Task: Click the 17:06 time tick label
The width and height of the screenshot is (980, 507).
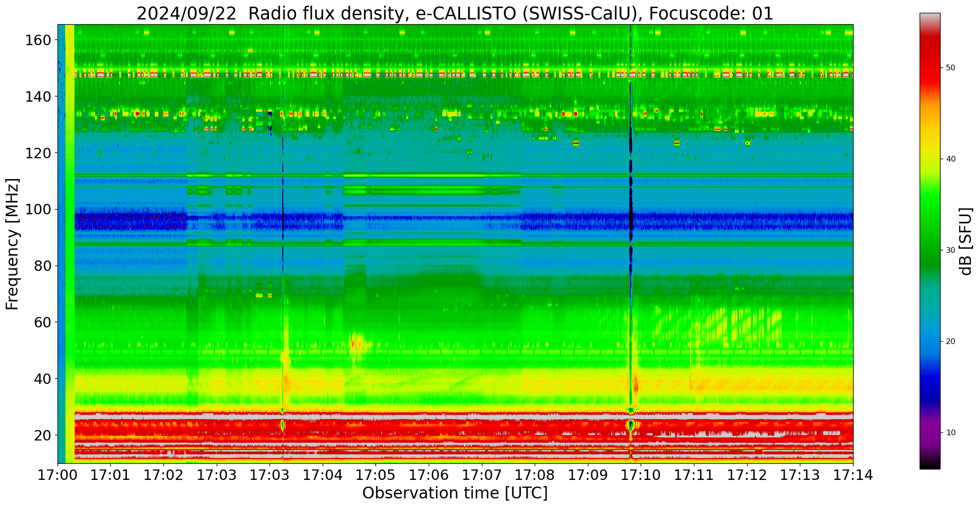Action: pos(429,475)
